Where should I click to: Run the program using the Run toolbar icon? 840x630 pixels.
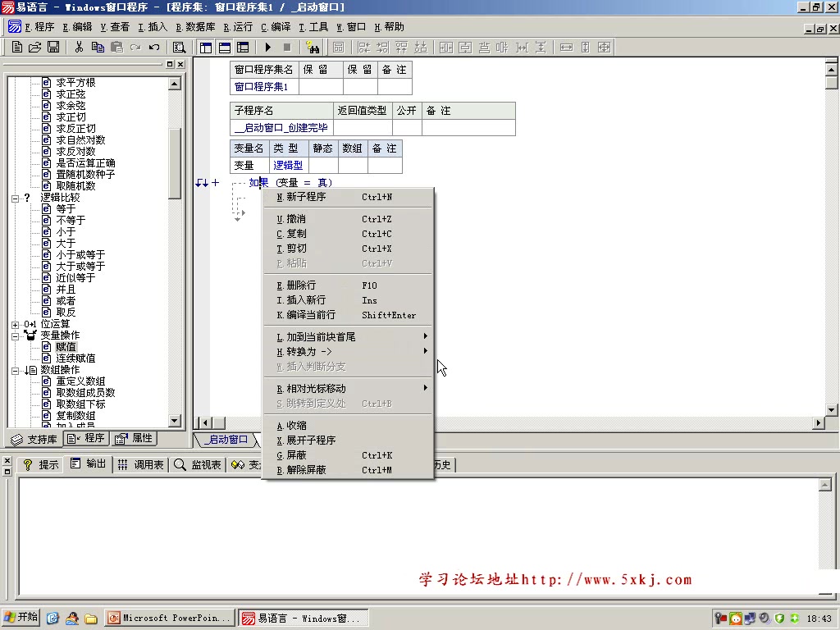pos(268,47)
